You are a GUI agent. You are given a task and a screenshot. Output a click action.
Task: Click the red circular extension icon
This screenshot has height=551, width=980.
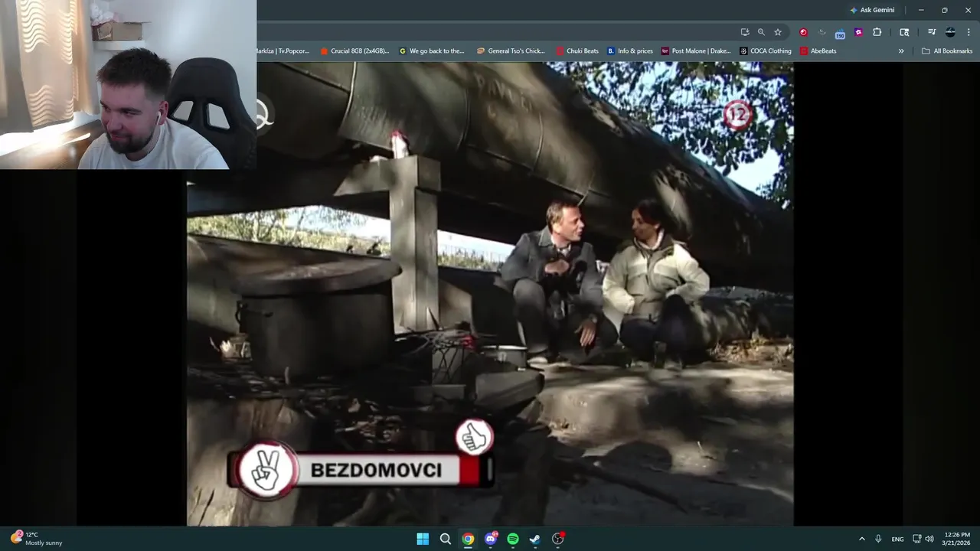[803, 32]
